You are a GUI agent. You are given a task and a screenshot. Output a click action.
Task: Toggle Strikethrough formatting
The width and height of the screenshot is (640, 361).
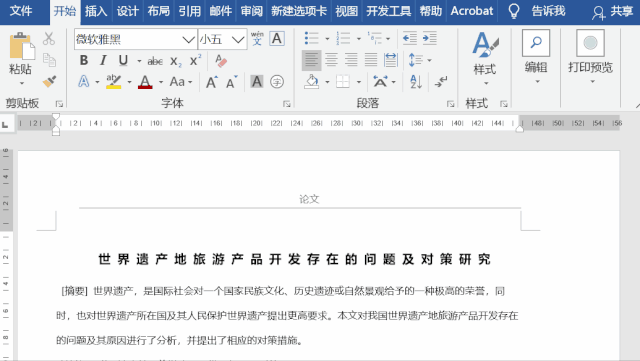(155, 61)
